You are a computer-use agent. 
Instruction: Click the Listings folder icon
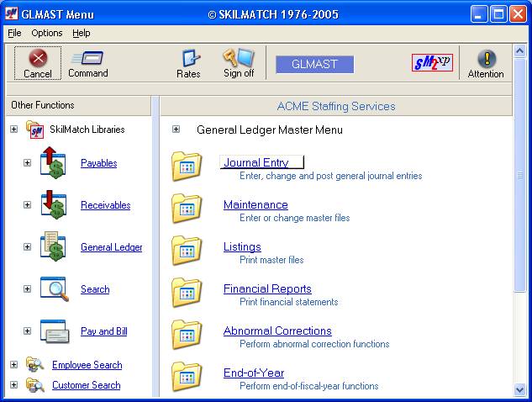tap(187, 251)
